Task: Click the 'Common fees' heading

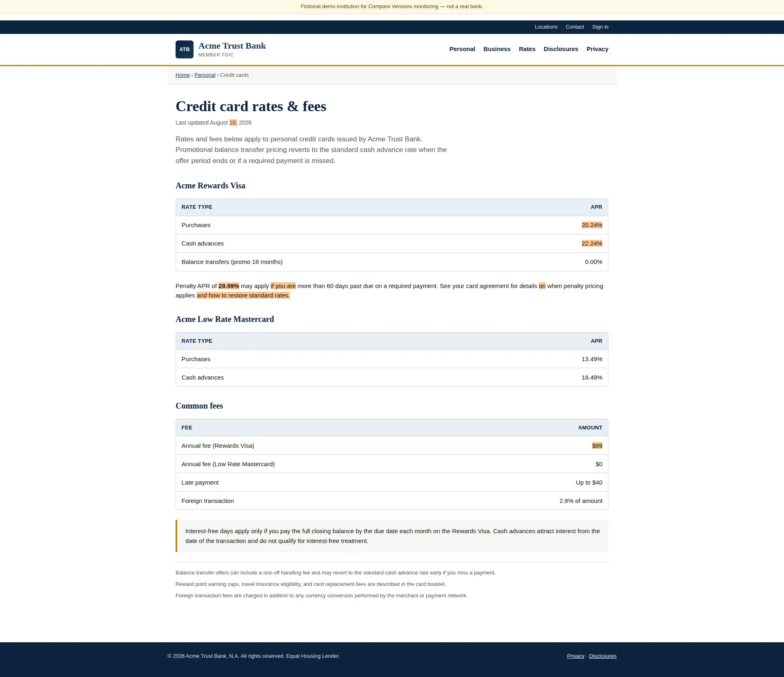Action: (x=199, y=406)
